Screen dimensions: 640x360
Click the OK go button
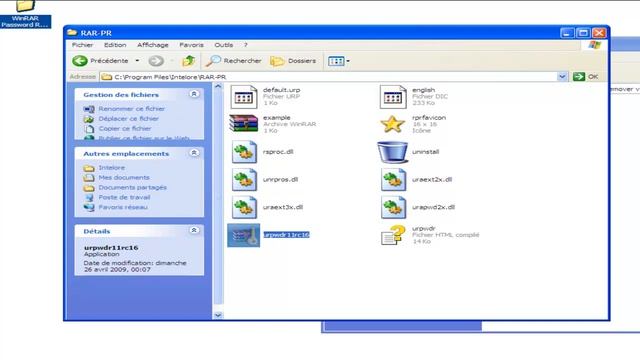tap(586, 77)
